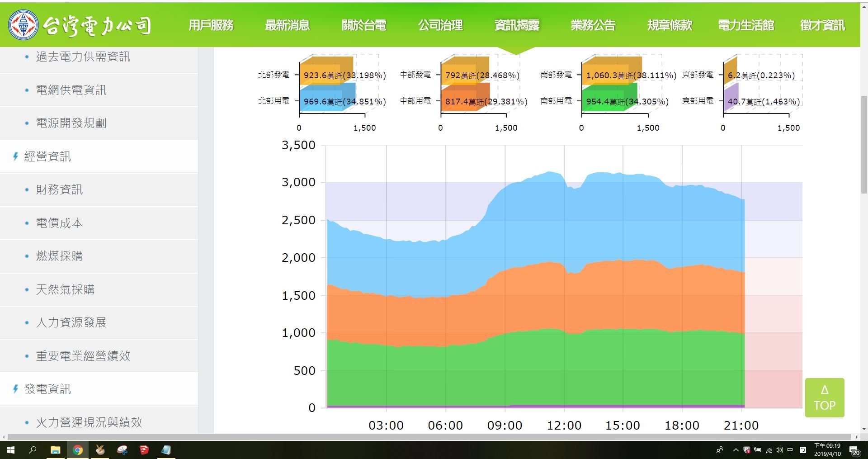This screenshot has height=459, width=868.
Task: Open the 火力營運現況與績效 sidebar link
Action: tap(89, 422)
